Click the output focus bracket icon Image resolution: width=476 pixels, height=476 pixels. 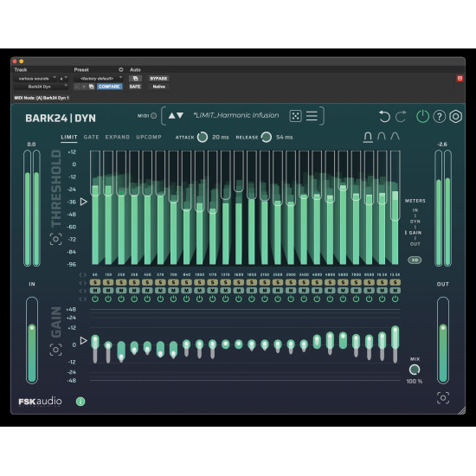(443, 398)
